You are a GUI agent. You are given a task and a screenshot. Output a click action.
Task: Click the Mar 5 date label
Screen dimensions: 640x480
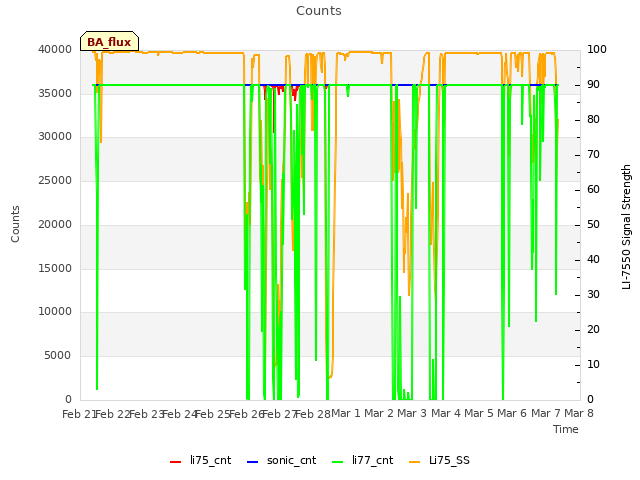[479, 413]
